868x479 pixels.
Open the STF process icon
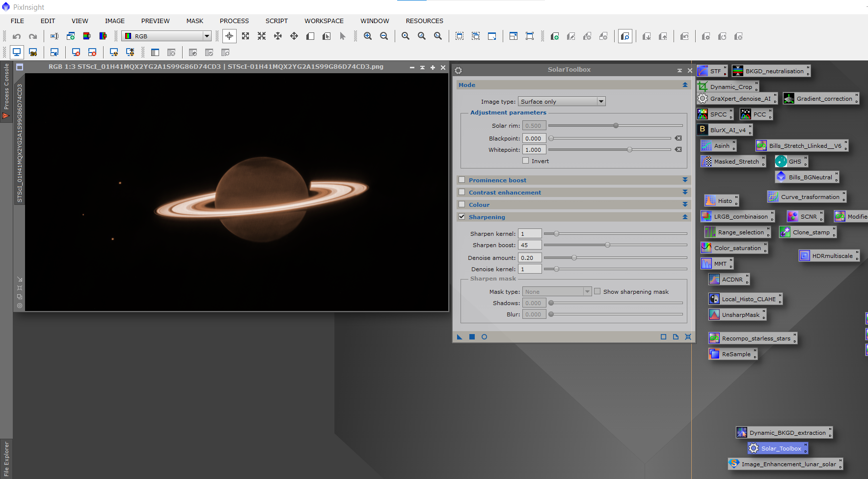coord(712,71)
